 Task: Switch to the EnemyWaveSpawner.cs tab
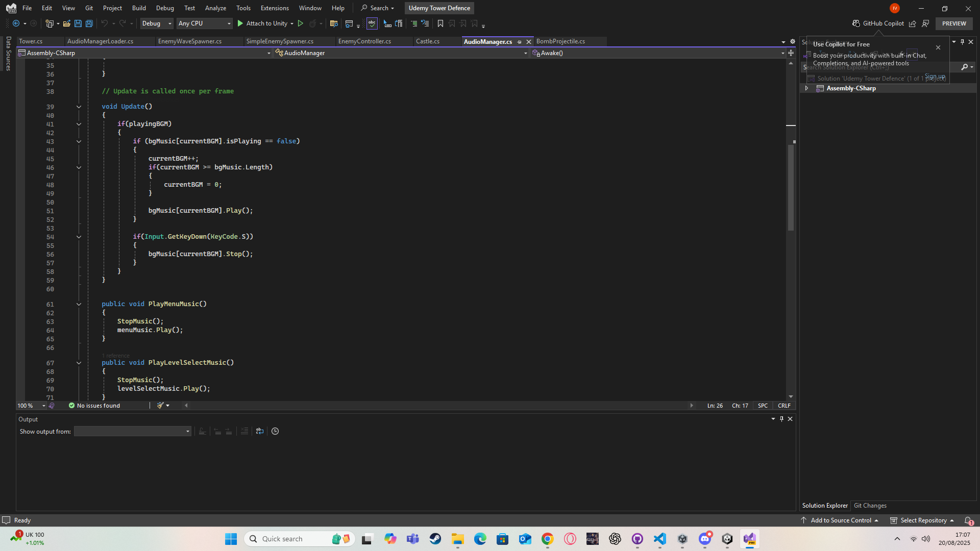click(190, 41)
